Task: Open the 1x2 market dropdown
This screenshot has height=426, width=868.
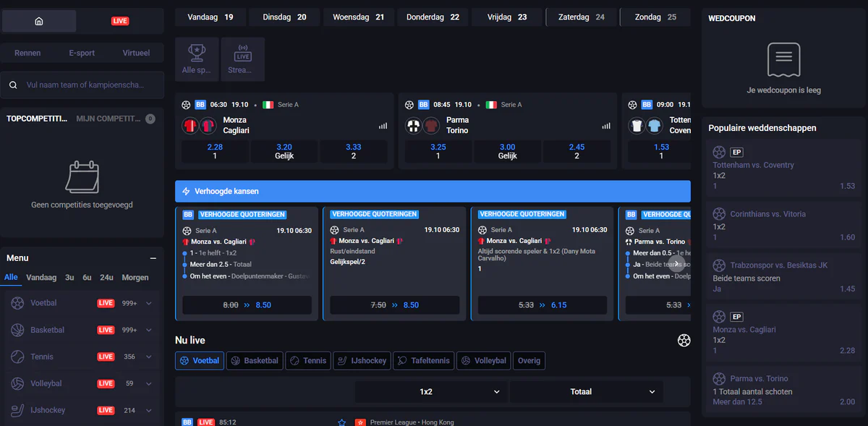Action: pos(430,392)
